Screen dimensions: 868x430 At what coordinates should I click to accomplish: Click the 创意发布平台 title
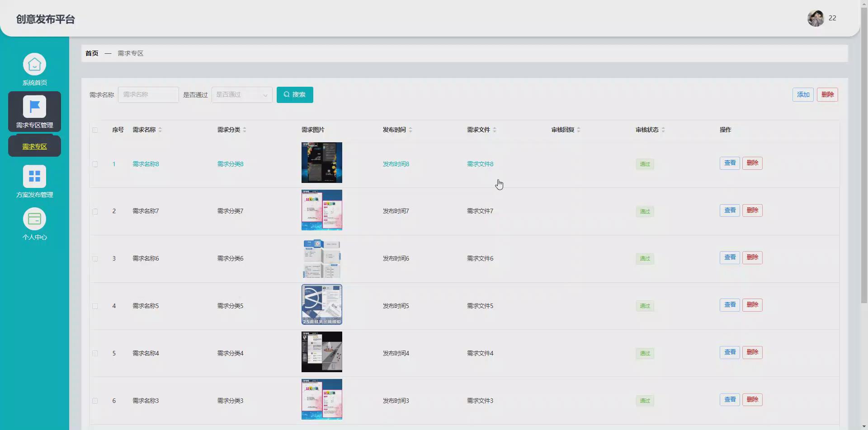coord(46,19)
